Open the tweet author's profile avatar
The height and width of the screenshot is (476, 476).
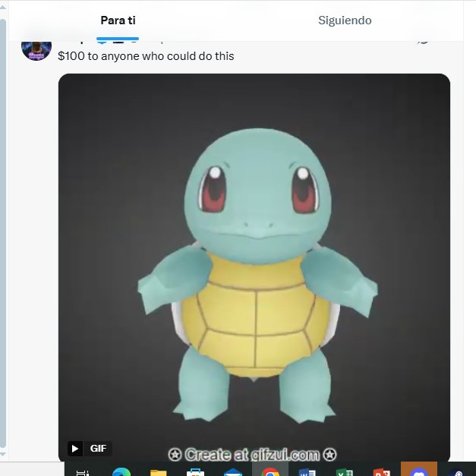point(36,50)
